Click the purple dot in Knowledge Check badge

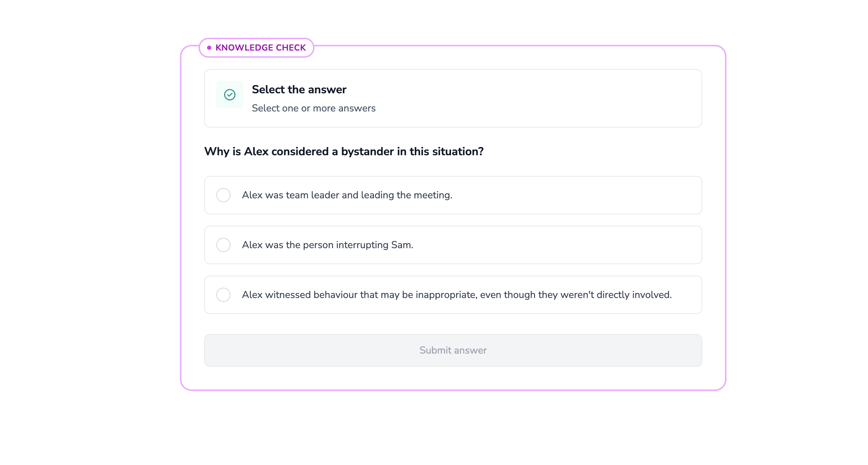[209, 48]
